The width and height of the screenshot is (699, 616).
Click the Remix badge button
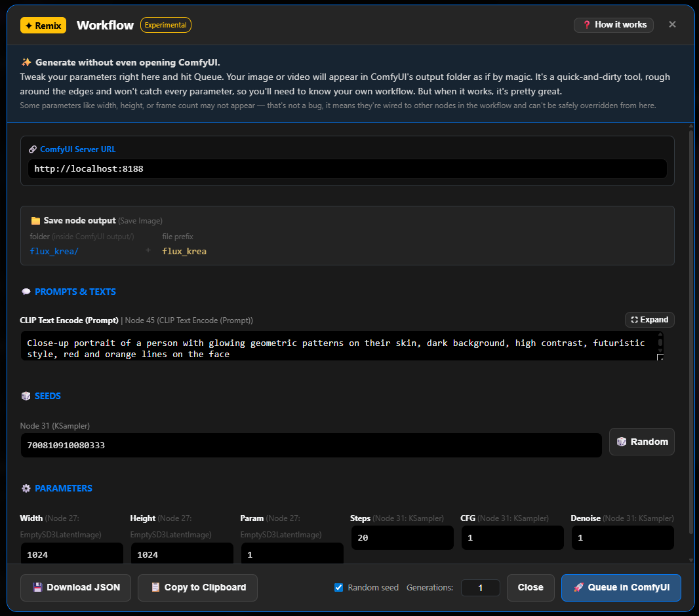(43, 26)
